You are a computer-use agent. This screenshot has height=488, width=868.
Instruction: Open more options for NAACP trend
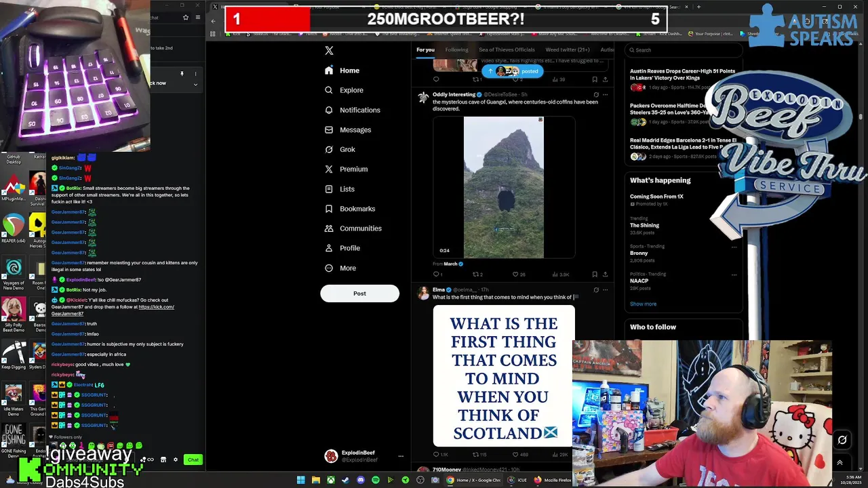point(734,275)
